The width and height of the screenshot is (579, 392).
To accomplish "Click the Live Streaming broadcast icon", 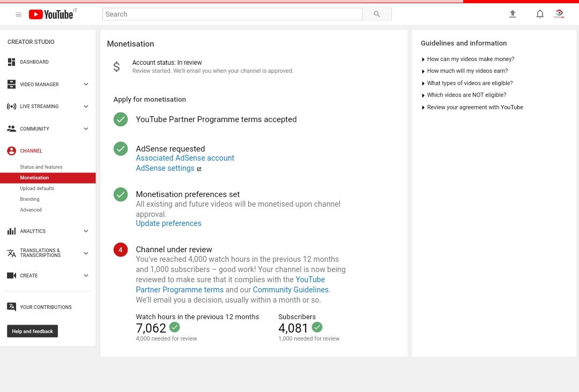I will [11, 107].
